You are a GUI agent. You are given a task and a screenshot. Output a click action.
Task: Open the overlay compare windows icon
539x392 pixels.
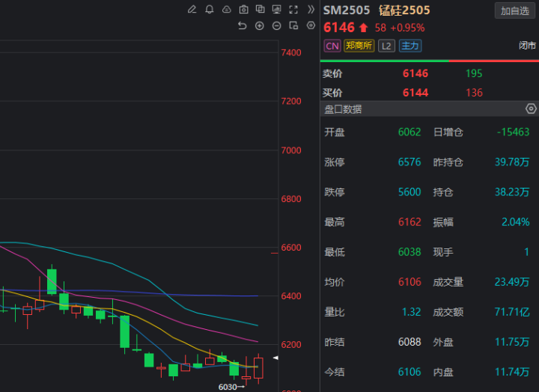pos(260,10)
